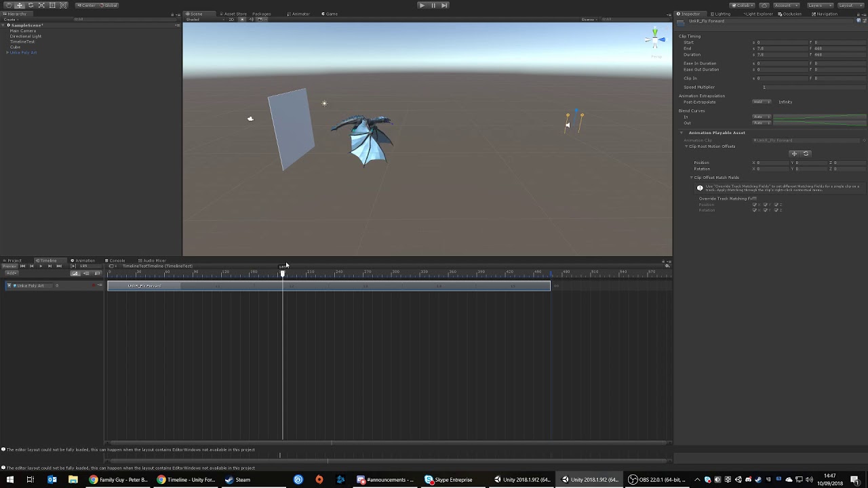Image resolution: width=868 pixels, height=488 pixels.
Task: Enable the Preview toggle in the Timeline panel
Action: (x=9, y=266)
